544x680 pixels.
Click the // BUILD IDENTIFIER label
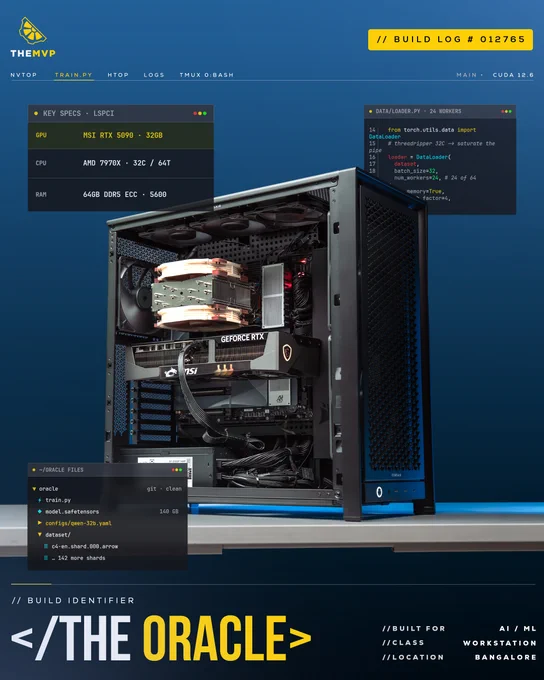tap(73, 600)
